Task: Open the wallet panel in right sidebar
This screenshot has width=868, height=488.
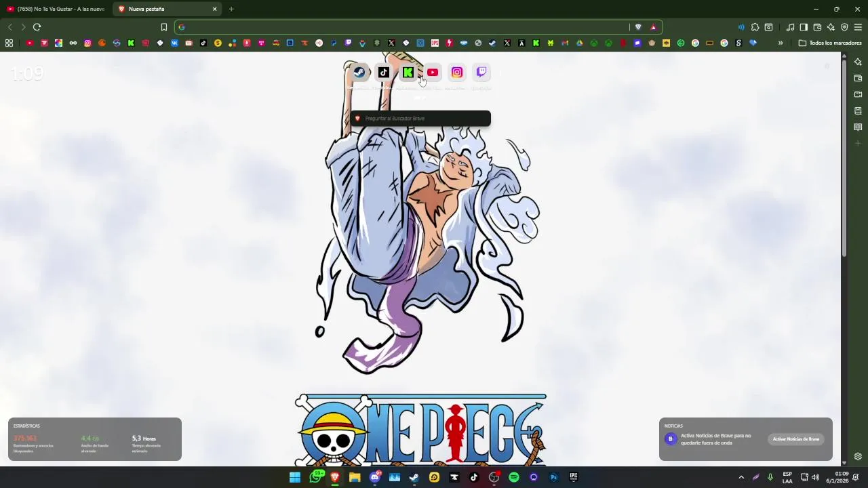Action: pos(858,78)
